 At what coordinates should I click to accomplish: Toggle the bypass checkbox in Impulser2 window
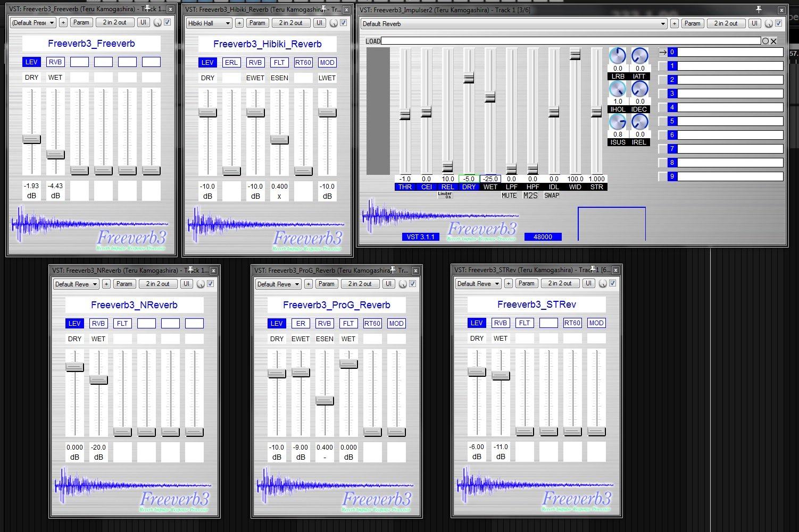(779, 23)
